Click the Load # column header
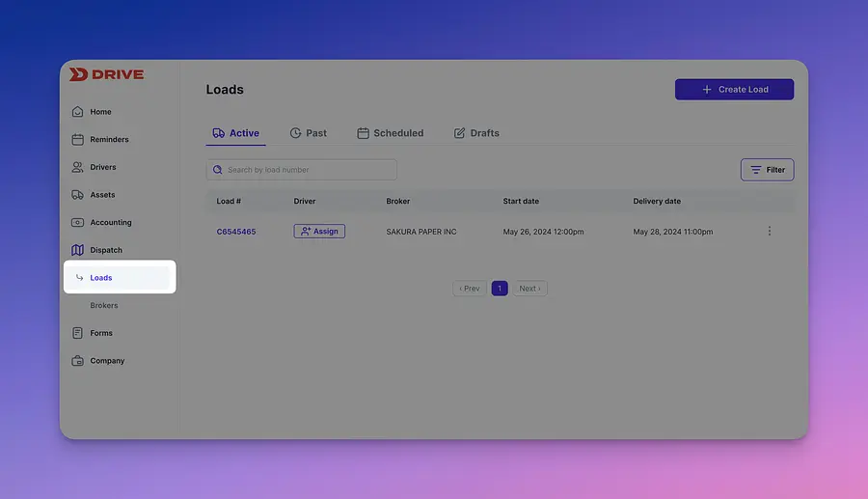This screenshot has height=499, width=868. pos(229,202)
